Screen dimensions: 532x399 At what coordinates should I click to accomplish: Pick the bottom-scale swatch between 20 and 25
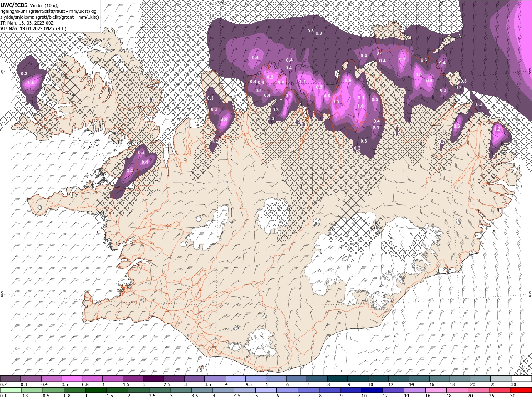click(479, 390)
